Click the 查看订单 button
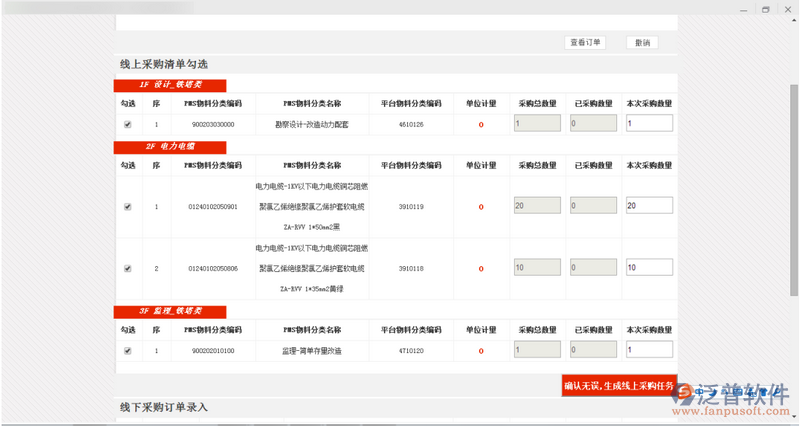Image resolution: width=800 pixels, height=427 pixels. (585, 43)
